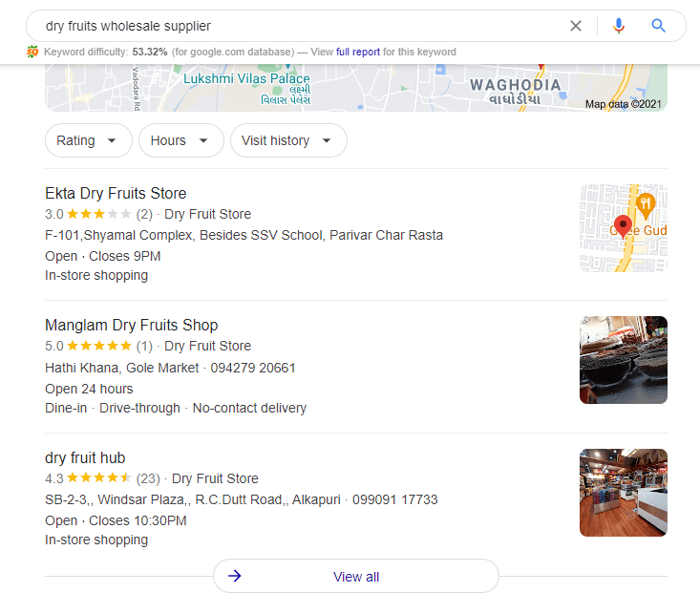Click Open · Closes 10:30PM text
This screenshot has width=700, height=593.
click(x=116, y=520)
